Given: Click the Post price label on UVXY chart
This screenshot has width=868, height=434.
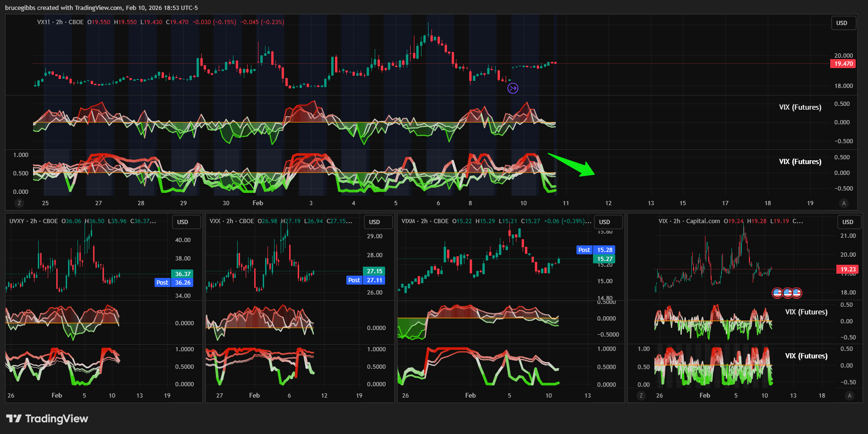Looking at the screenshot, I should click(163, 283).
